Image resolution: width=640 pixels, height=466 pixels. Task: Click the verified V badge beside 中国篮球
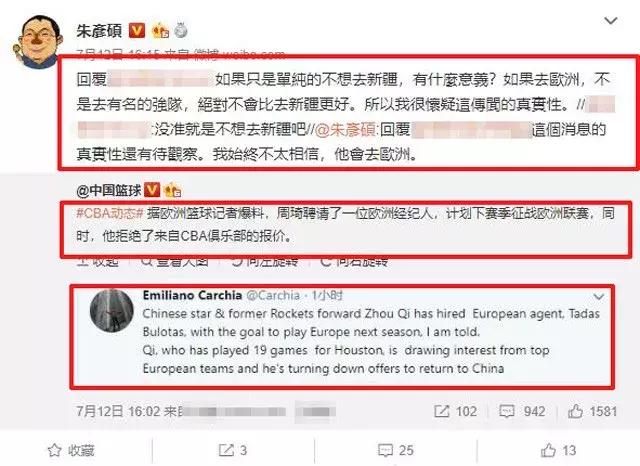[152, 190]
